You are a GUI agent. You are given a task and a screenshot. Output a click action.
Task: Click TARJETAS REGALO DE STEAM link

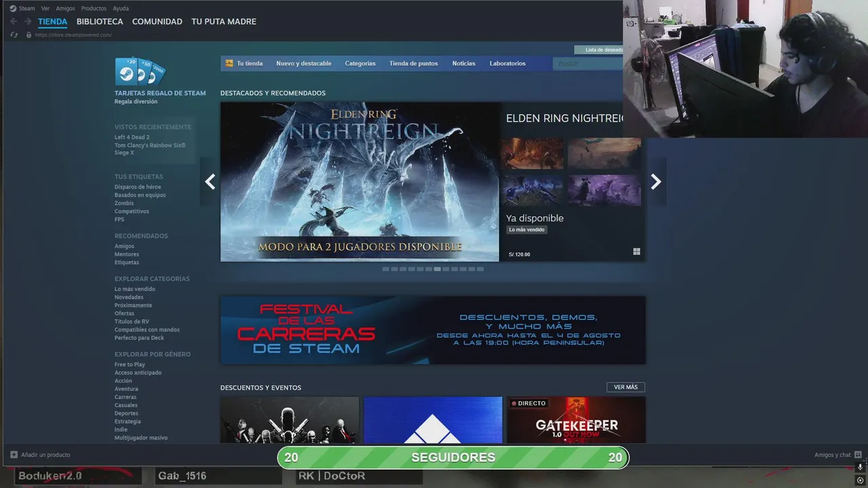tap(160, 93)
